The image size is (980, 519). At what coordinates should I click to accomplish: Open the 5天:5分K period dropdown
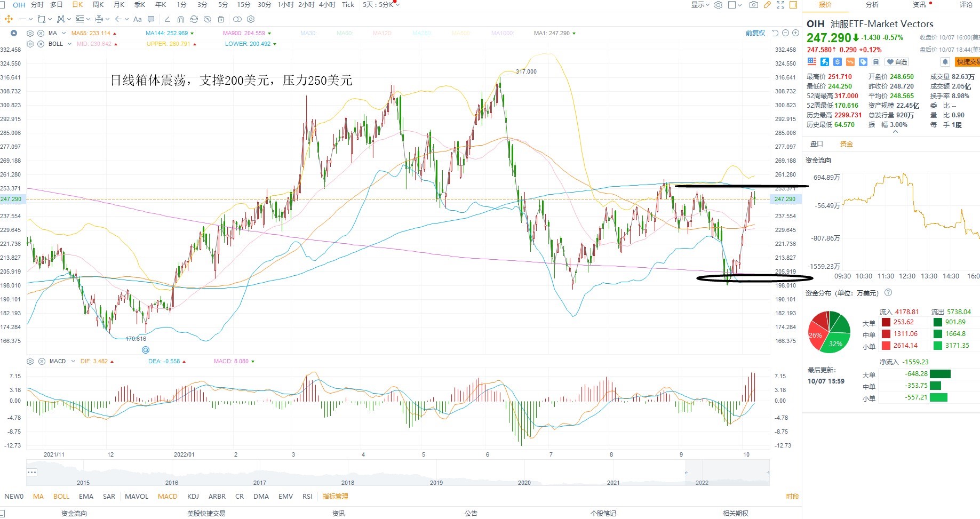click(x=381, y=5)
